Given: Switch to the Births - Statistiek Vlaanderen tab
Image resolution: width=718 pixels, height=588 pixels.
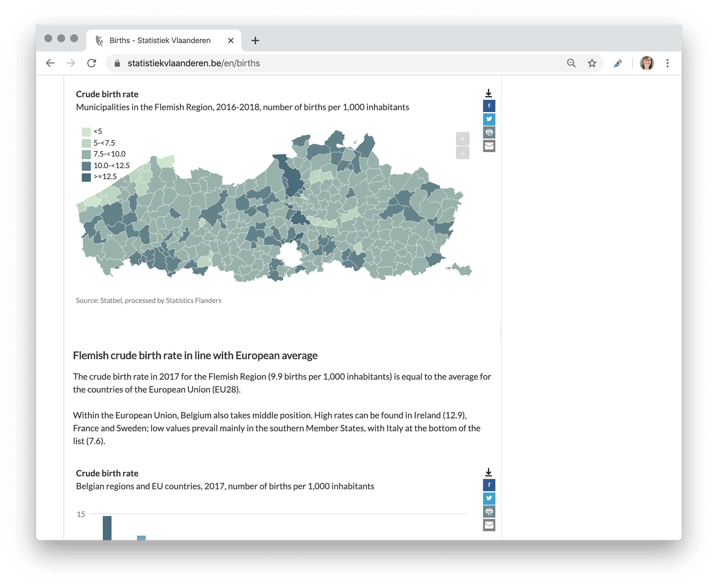Looking at the screenshot, I should (159, 40).
